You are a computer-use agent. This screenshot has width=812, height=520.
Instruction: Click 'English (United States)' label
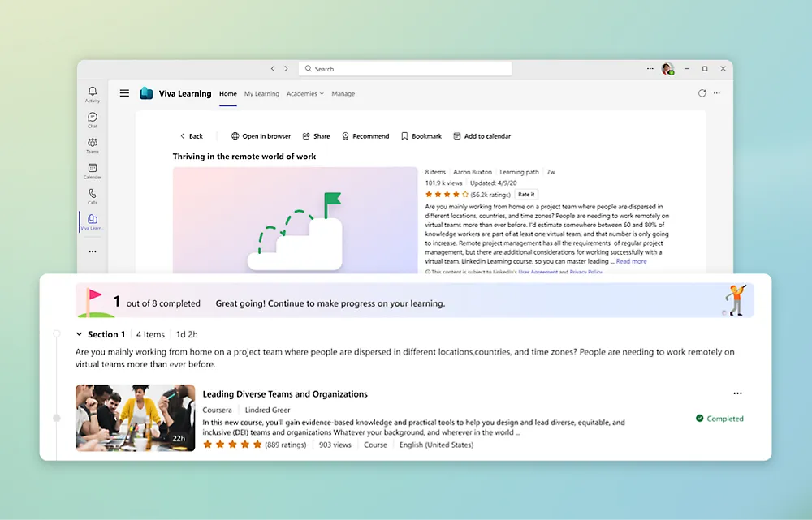(x=436, y=445)
